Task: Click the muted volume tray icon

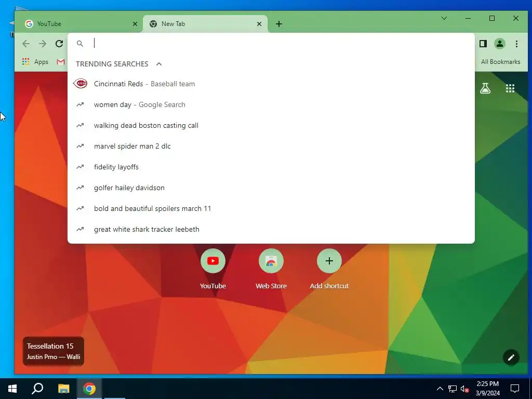Action: click(x=464, y=389)
